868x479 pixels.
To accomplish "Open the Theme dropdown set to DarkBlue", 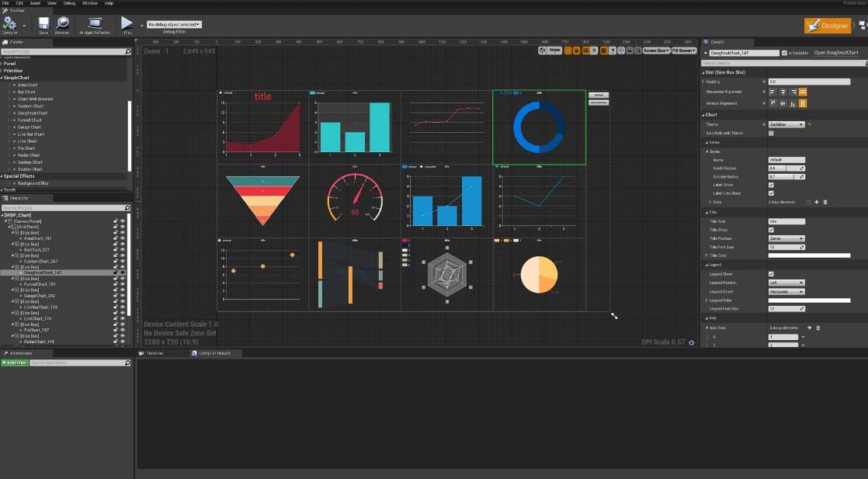I will click(x=786, y=125).
